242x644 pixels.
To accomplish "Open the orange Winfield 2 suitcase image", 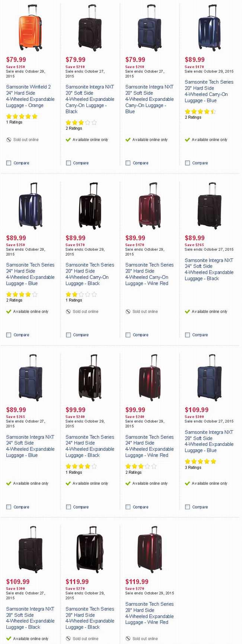I will [x=30, y=28].
